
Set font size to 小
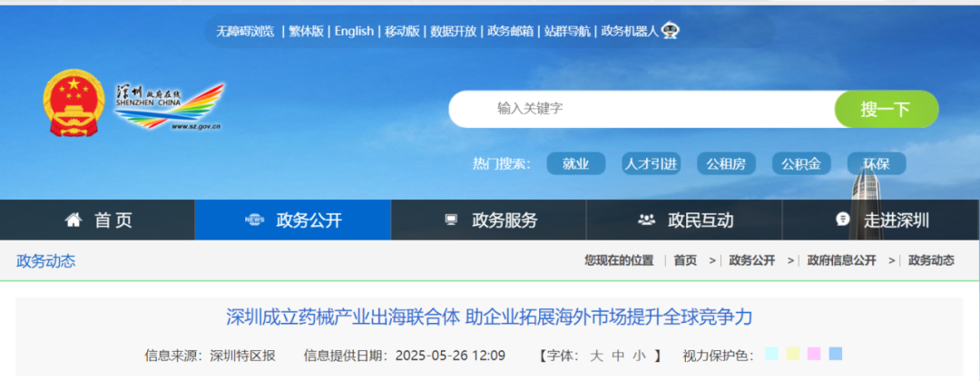(x=639, y=356)
